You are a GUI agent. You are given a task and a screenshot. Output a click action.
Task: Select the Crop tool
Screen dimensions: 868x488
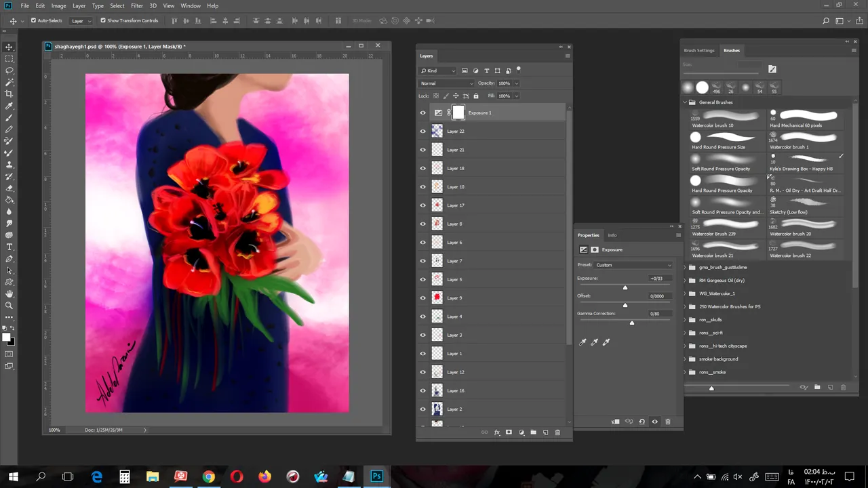pyautogui.click(x=9, y=94)
